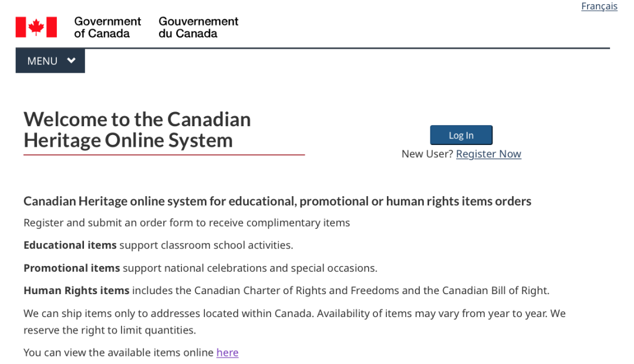Click the Welcome to Canadian Heritage heading
The height and width of the screenshot is (364, 634).
point(137,130)
